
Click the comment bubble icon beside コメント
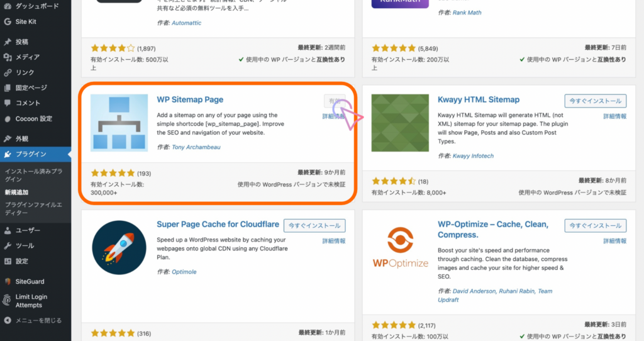click(8, 103)
